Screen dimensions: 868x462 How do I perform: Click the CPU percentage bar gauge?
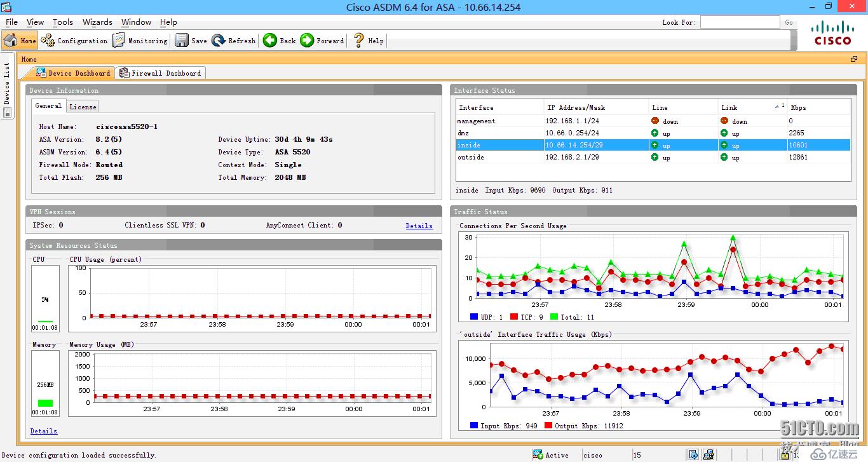[x=45, y=299]
